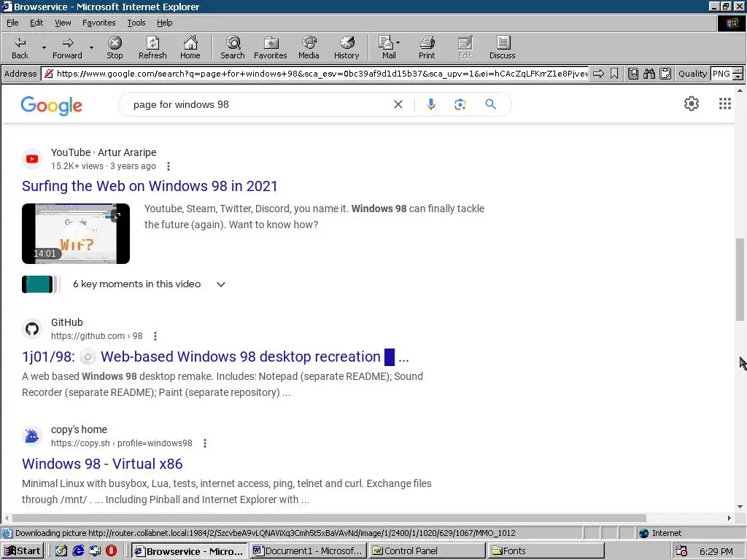This screenshot has width=747, height=560.
Task: Open Google quick settings gear
Action: click(692, 104)
